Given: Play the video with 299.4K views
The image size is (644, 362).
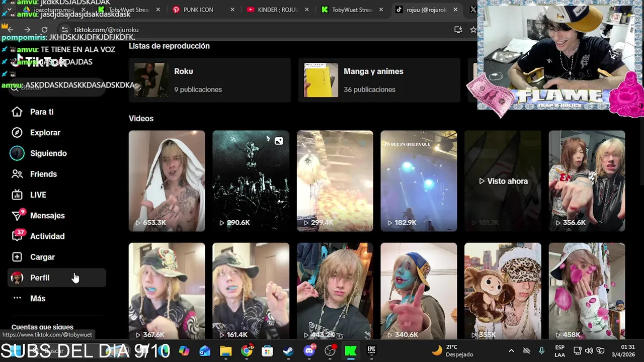Looking at the screenshot, I should (335, 181).
